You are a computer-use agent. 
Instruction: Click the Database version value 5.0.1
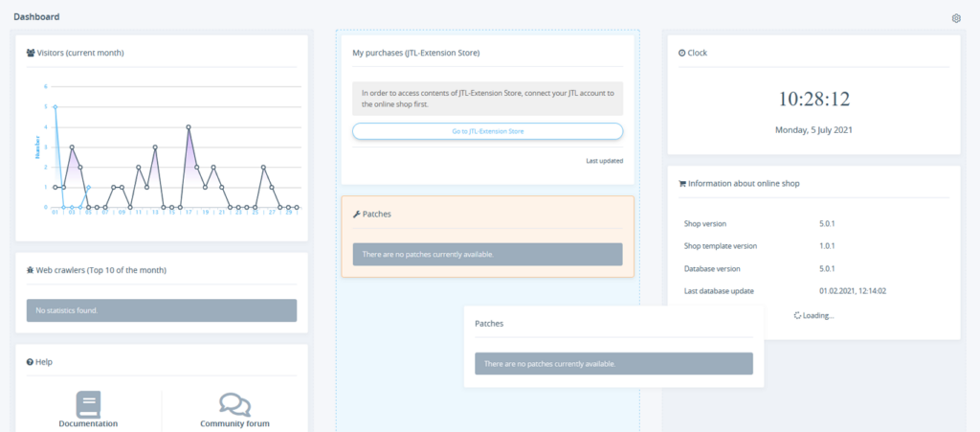point(828,269)
